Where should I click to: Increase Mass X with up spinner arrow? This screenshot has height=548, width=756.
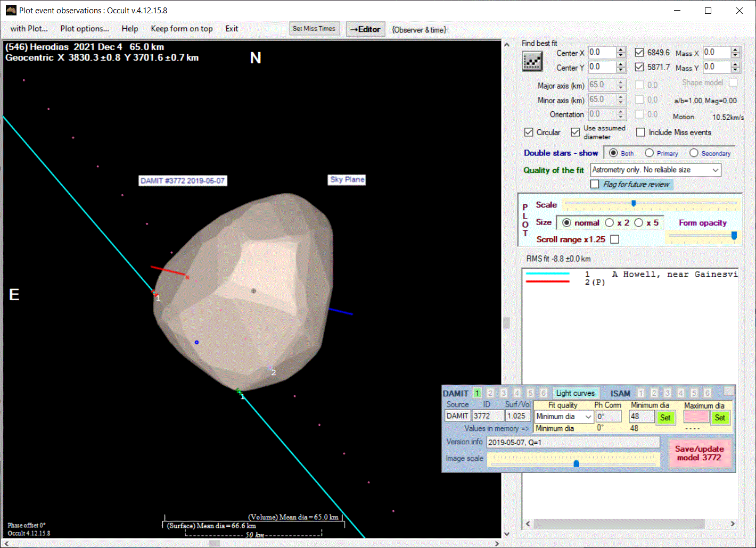735,50
